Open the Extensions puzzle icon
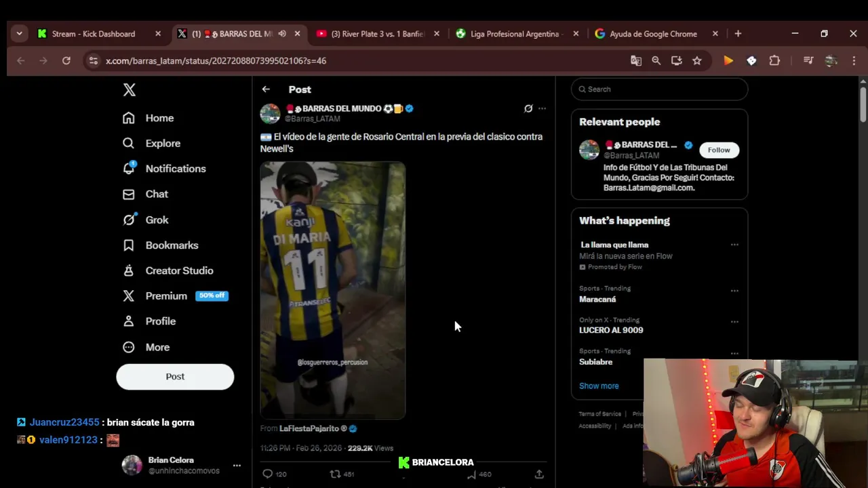This screenshot has height=488, width=868. pos(774,60)
